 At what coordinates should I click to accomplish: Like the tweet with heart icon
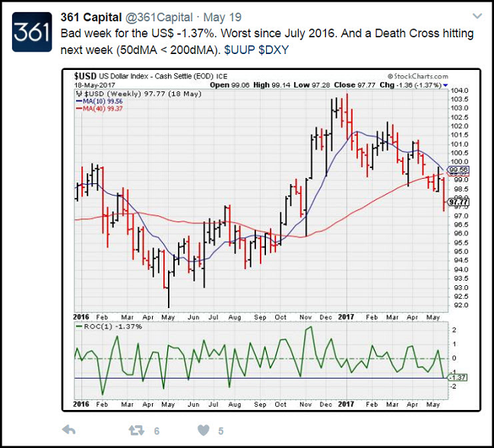204,431
